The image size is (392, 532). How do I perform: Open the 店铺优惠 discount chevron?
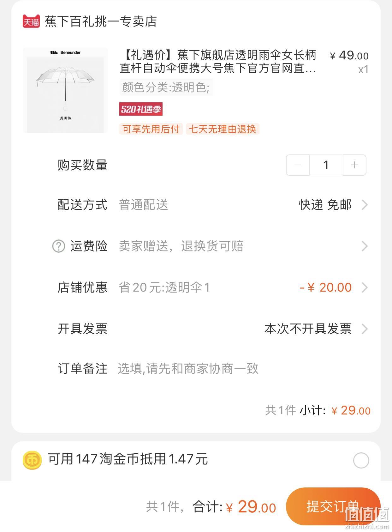tap(365, 287)
